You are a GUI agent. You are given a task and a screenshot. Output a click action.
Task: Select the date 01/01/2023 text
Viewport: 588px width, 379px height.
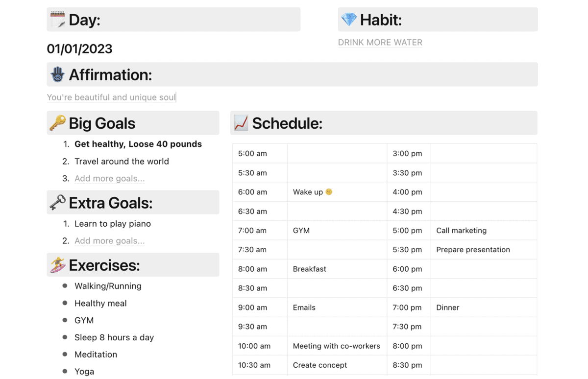[80, 49]
